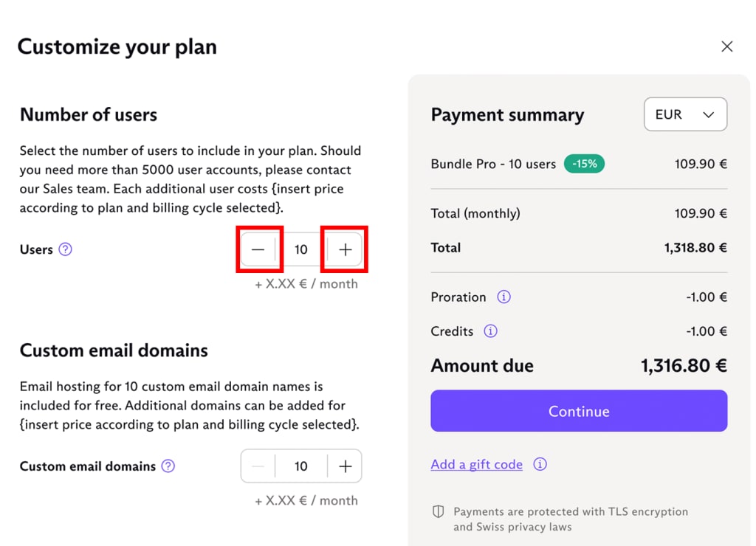Click the Users help icon
756x546 pixels.
tap(66, 249)
